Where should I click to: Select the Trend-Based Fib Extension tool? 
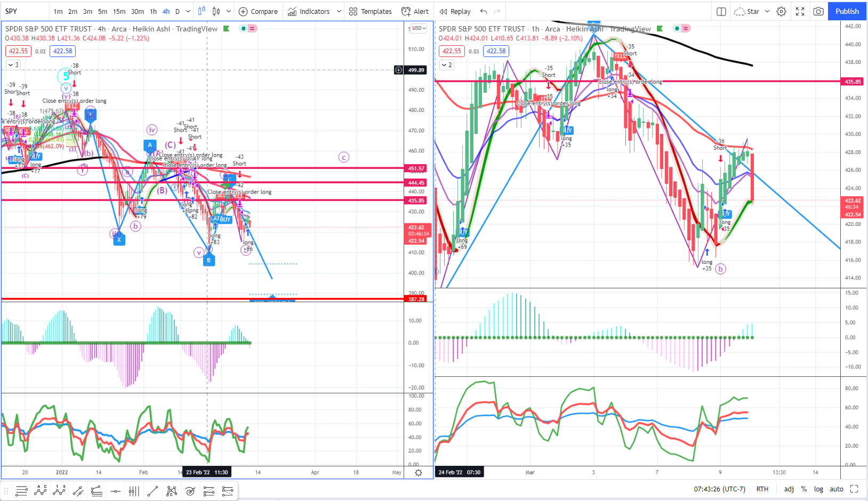click(97, 491)
